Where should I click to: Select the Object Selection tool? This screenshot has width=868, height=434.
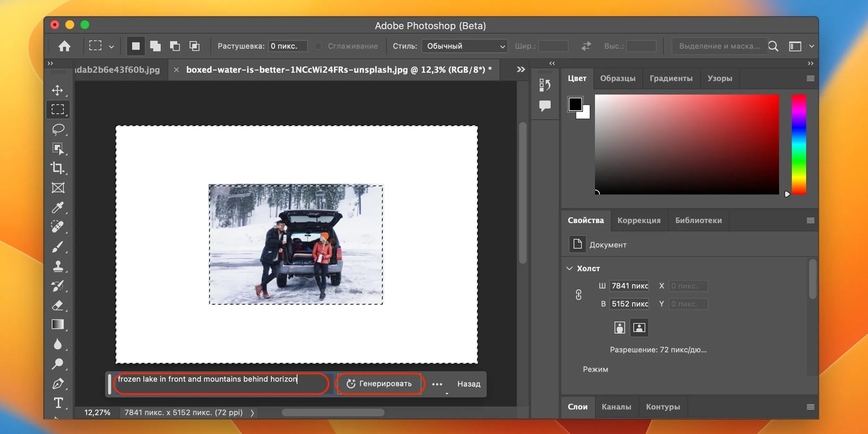tap(58, 149)
